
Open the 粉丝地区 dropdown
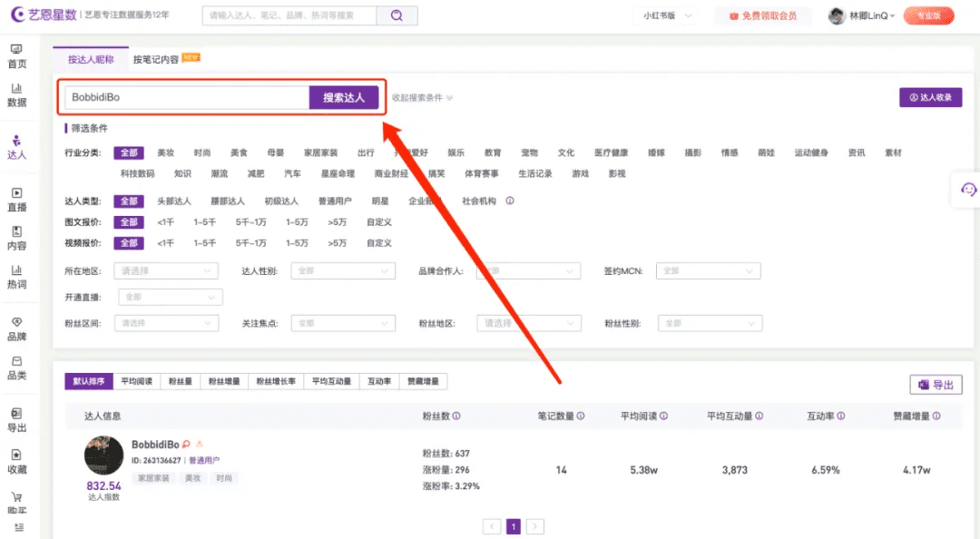(x=529, y=323)
